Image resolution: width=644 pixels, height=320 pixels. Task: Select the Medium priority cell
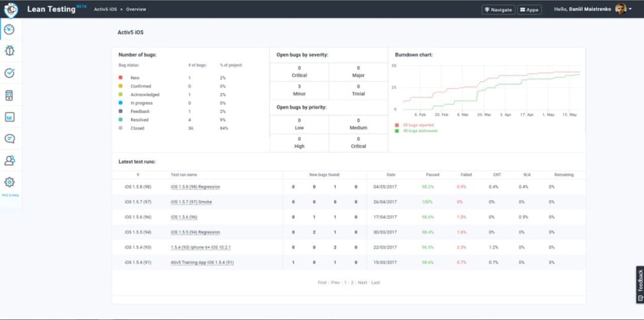pyautogui.click(x=358, y=124)
